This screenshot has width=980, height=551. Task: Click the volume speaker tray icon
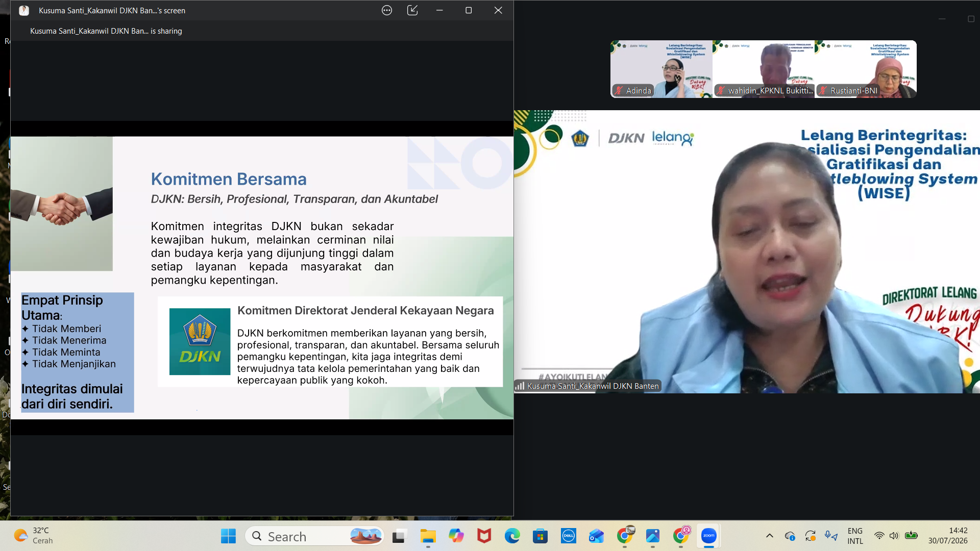point(894,536)
